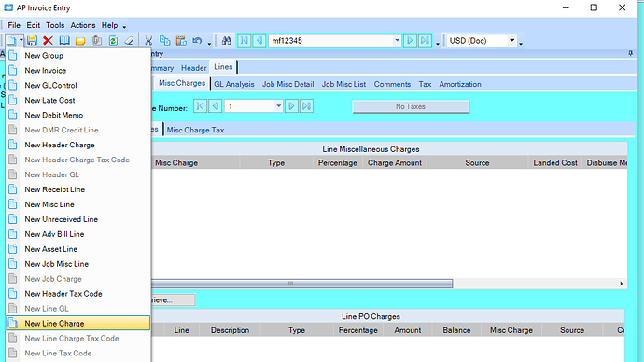
Task: Copy with the two pages icon
Action: pos(164,41)
